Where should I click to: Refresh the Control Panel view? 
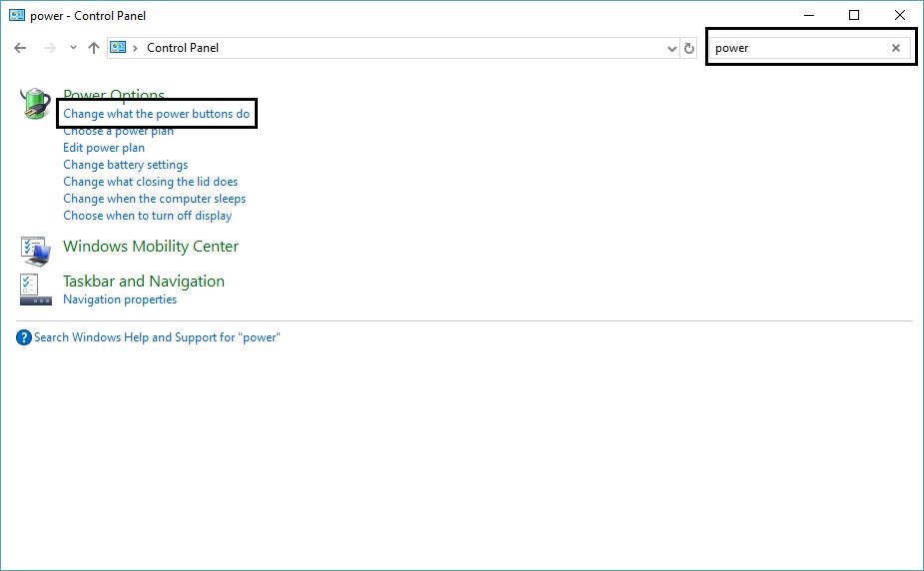pyautogui.click(x=689, y=48)
